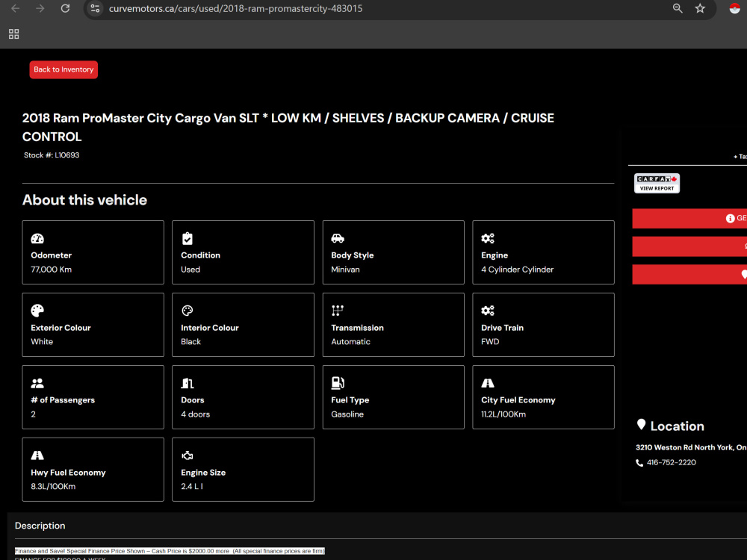Click the 77,000 Km odometer value
The image size is (747, 560).
(51, 270)
